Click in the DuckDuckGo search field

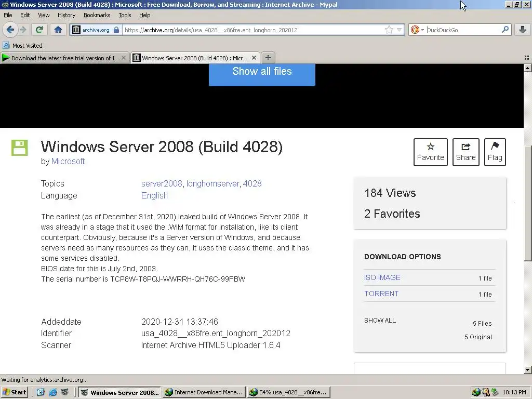463,30
